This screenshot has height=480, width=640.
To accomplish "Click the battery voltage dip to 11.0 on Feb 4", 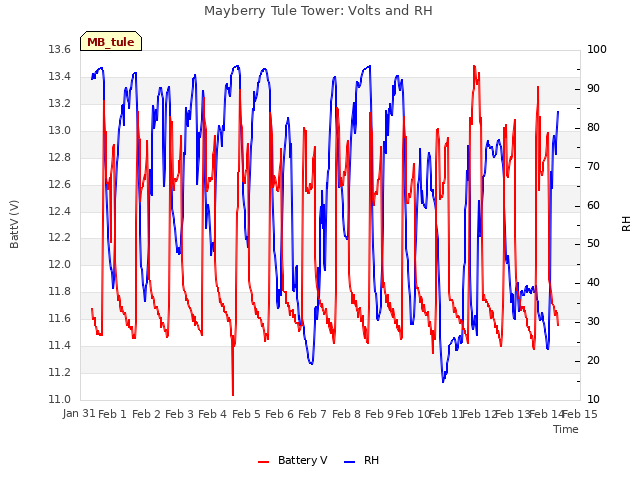I will pos(233,395).
